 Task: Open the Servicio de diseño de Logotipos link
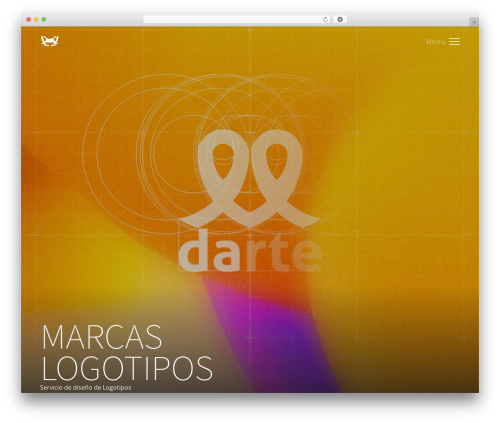(85, 388)
